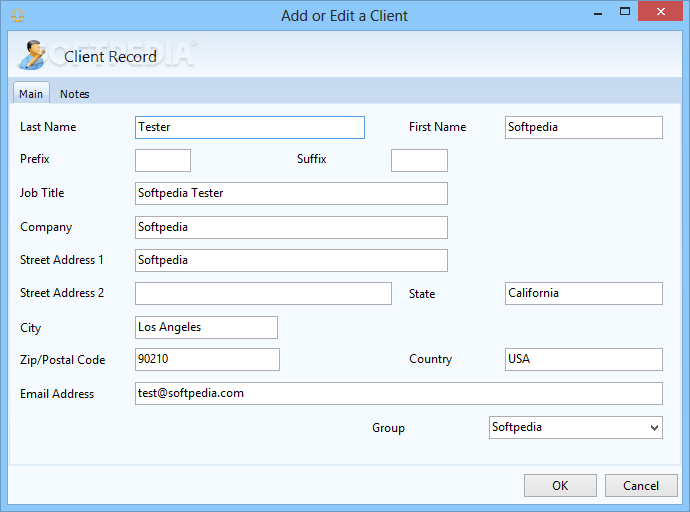The image size is (690, 512).
Task: Open the Group dropdown list
Action: click(576, 428)
